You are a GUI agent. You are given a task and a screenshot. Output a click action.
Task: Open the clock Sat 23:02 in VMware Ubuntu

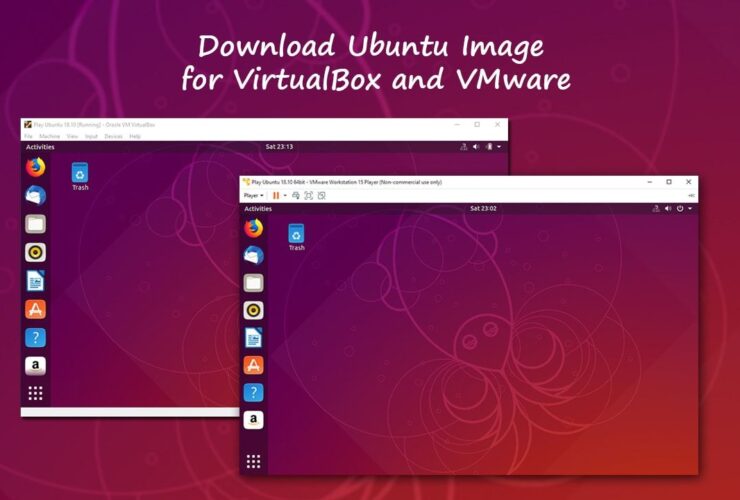[483, 208]
